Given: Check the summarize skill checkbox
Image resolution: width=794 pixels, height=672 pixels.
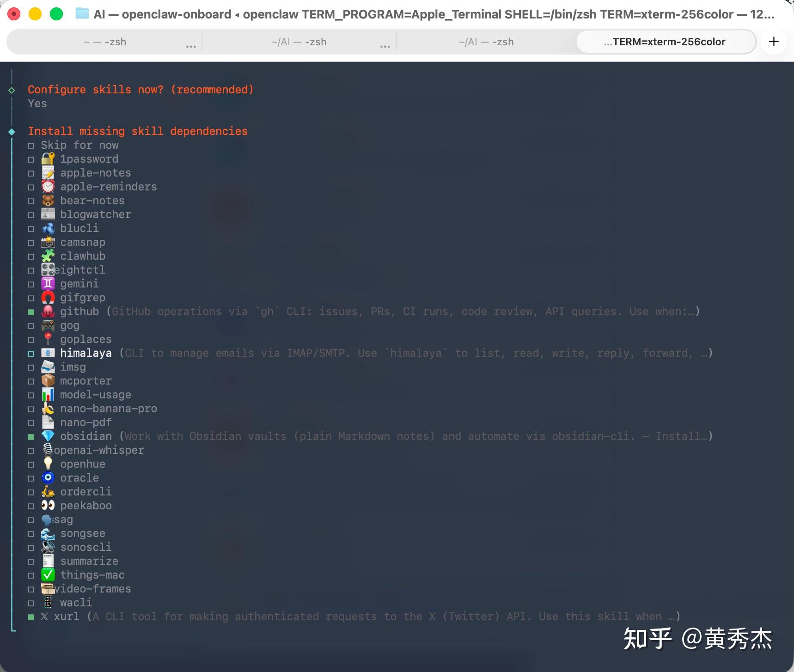Looking at the screenshot, I should point(31,562).
